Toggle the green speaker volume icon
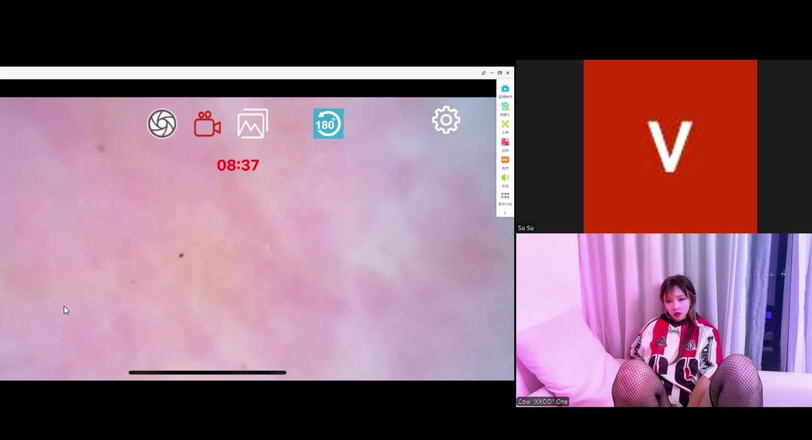 pos(505,178)
